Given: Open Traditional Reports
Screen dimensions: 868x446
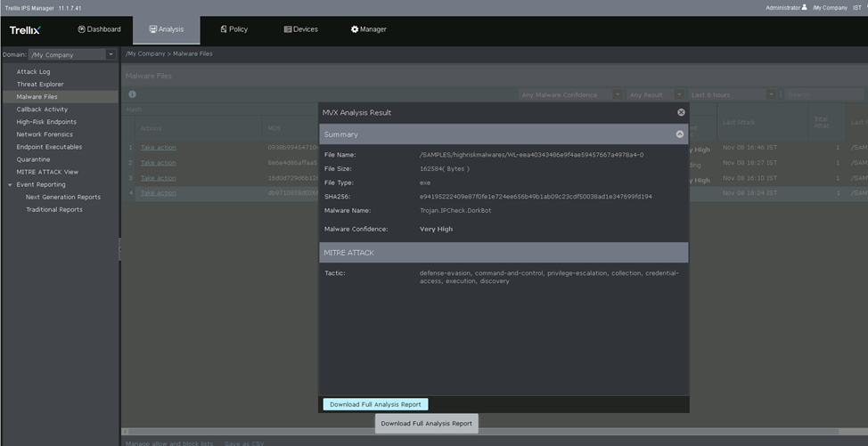Looking at the screenshot, I should coord(54,209).
